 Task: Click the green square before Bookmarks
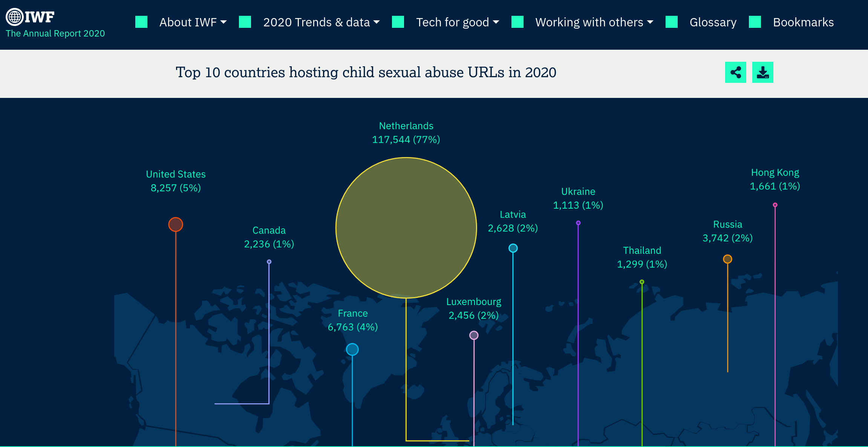click(x=755, y=22)
